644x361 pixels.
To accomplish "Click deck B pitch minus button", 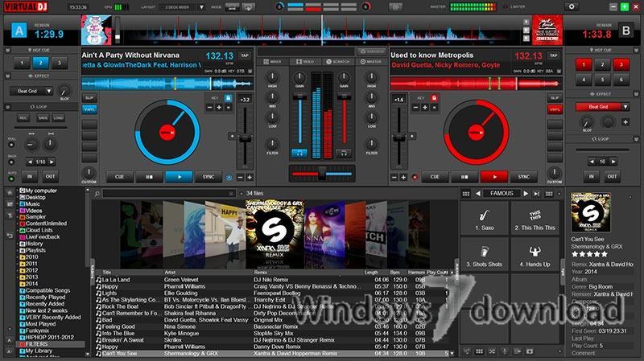I will tap(394, 177).
